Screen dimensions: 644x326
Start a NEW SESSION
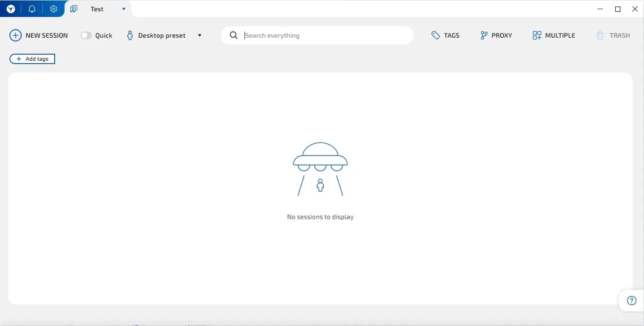click(x=39, y=35)
